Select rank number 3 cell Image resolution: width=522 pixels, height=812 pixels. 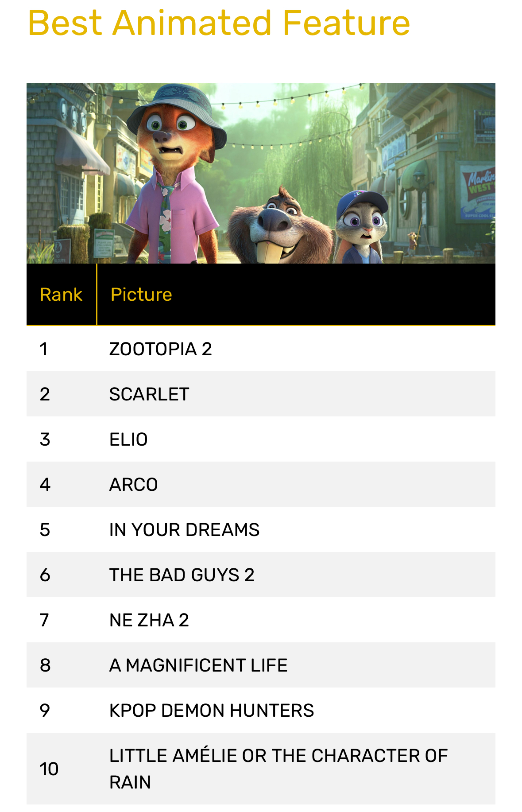[x=45, y=439]
